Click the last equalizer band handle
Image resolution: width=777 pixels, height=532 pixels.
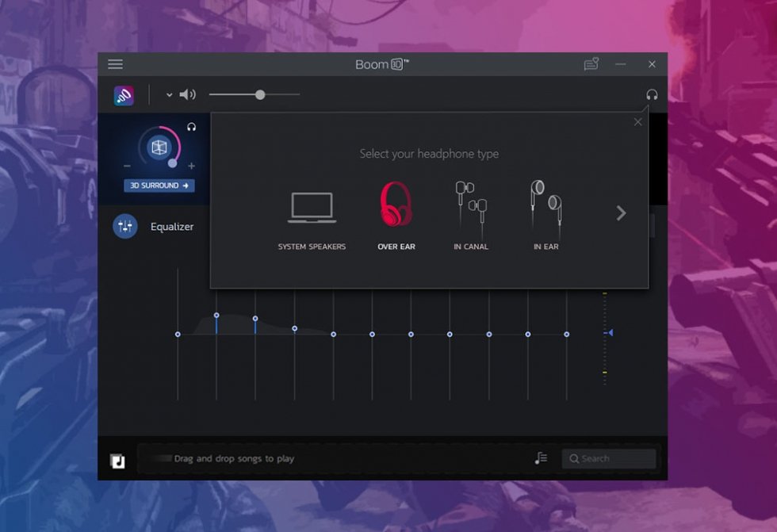point(566,335)
